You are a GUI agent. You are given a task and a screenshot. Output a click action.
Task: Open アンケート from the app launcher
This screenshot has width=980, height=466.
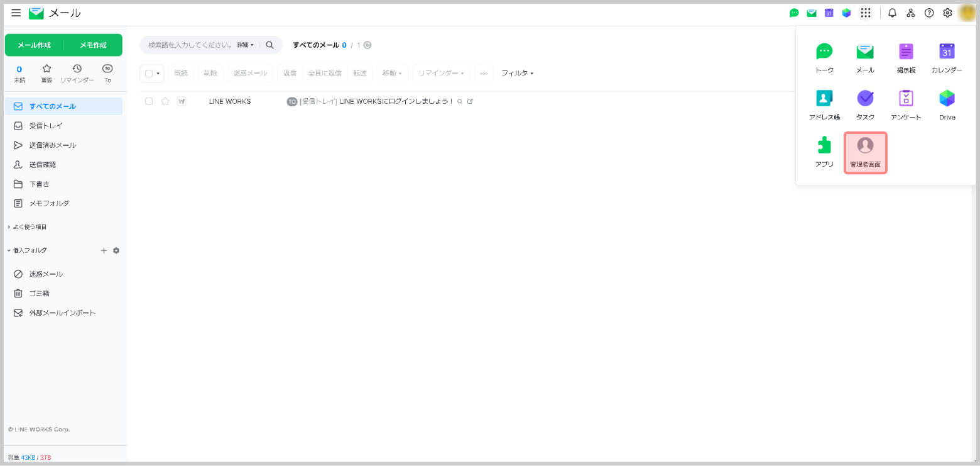click(906, 106)
